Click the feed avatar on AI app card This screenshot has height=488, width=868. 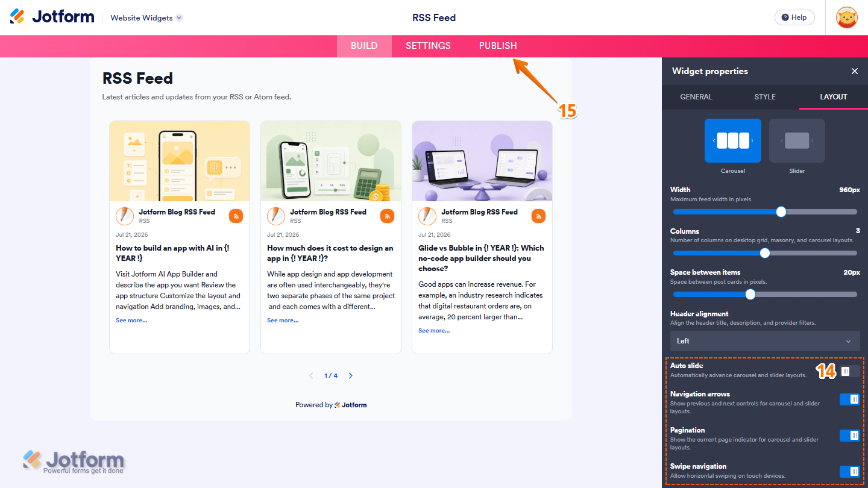tap(125, 216)
